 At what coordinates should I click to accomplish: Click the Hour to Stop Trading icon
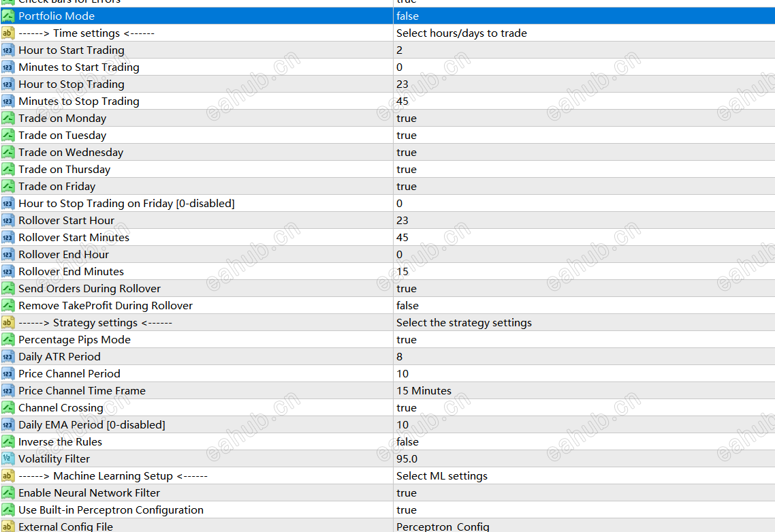[x=8, y=84]
